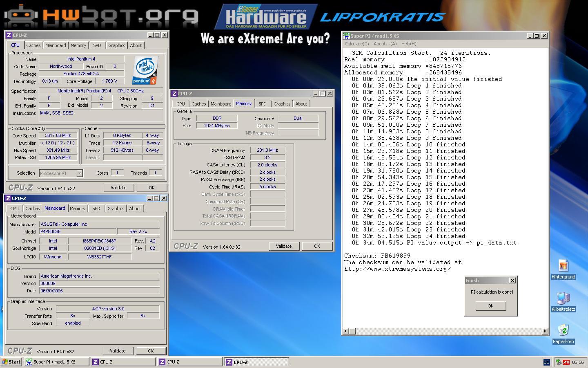The image size is (588, 368).
Task: Click the P4P800SE model field
Action: (77, 231)
